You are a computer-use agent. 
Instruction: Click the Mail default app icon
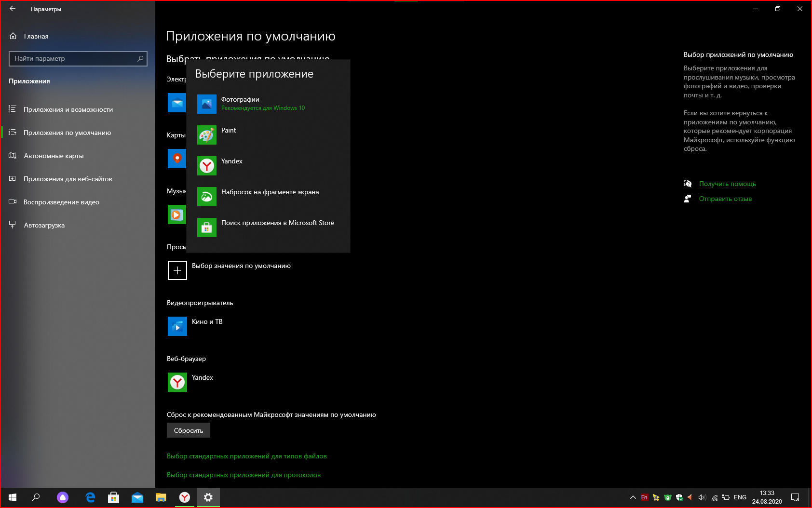tap(176, 103)
